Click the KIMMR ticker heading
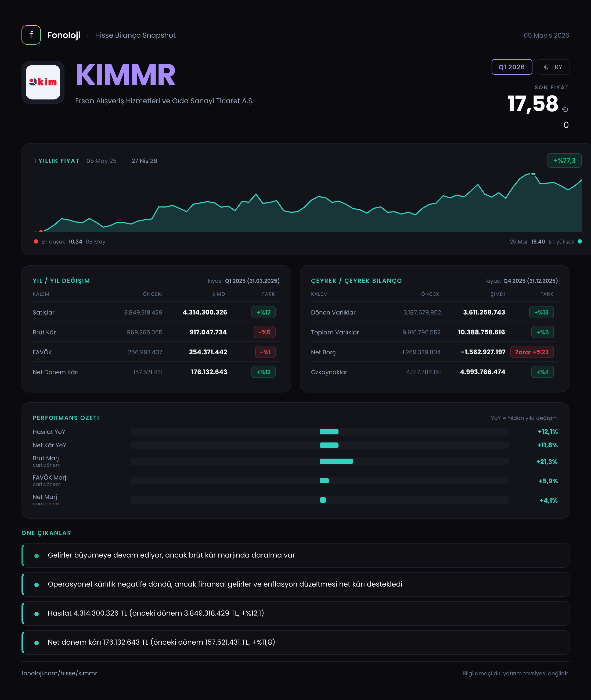Image resolution: width=591 pixels, height=700 pixels. [x=126, y=75]
